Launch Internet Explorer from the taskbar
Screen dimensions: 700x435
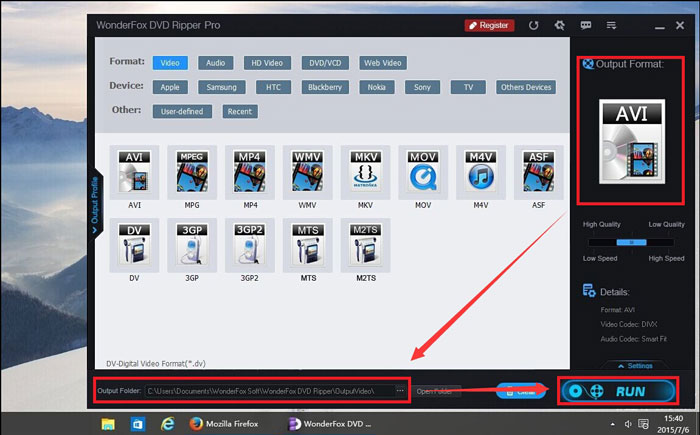coord(167,424)
